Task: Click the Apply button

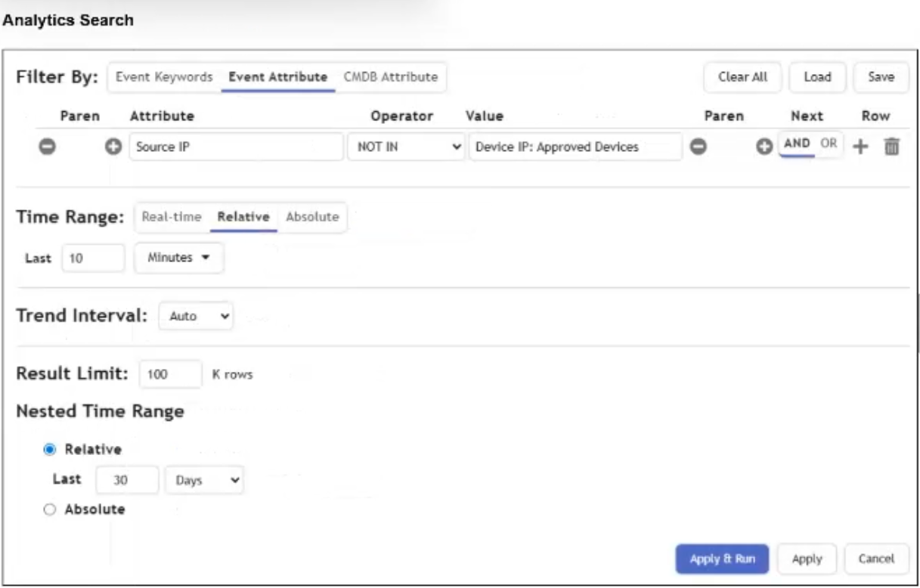Action: (807, 559)
